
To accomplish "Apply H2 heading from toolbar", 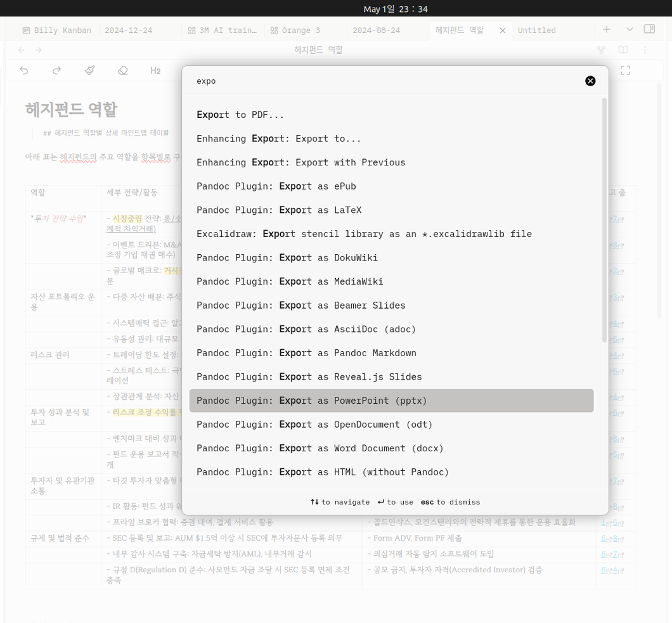I will (155, 71).
